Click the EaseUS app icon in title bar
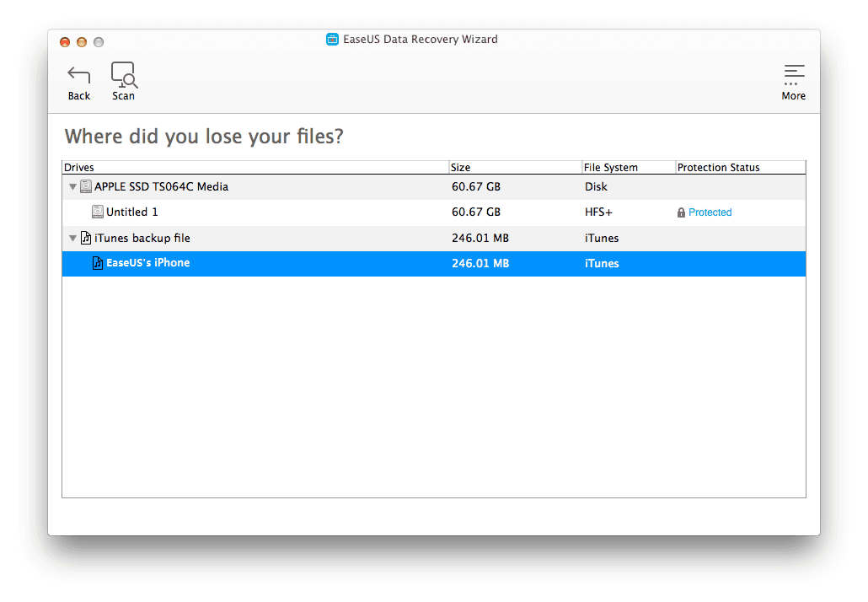This screenshot has width=868, height=602. pos(332,40)
